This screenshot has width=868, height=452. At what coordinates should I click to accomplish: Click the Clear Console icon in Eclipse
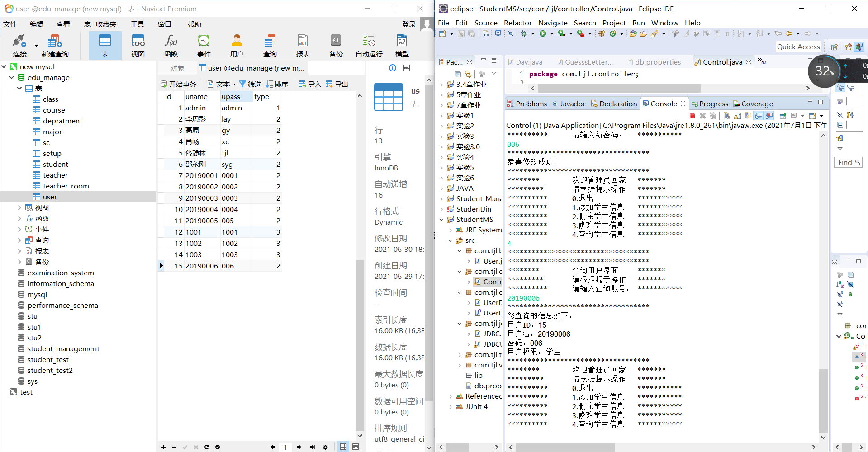pyautogui.click(x=727, y=116)
